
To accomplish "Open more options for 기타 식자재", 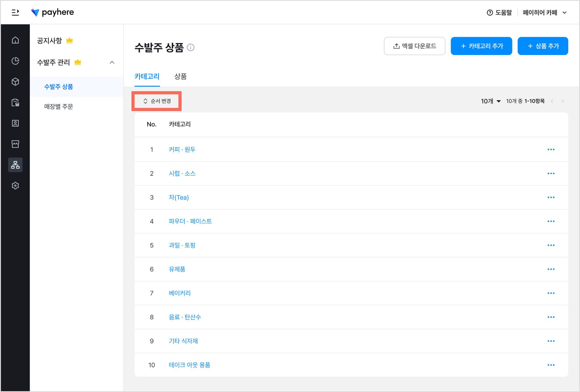I will click(551, 341).
